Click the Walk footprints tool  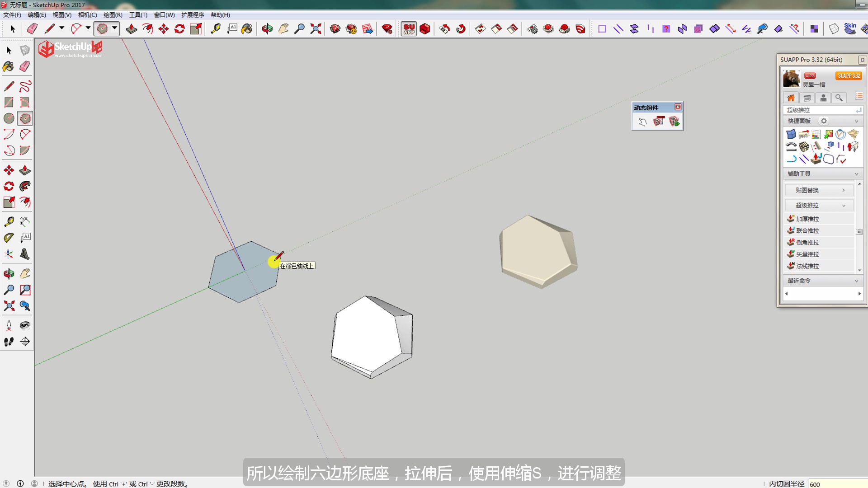[x=9, y=342]
